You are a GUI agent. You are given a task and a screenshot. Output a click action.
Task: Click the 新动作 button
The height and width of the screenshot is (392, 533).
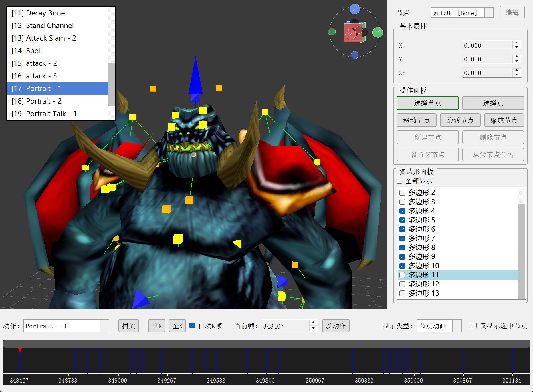[336, 326]
